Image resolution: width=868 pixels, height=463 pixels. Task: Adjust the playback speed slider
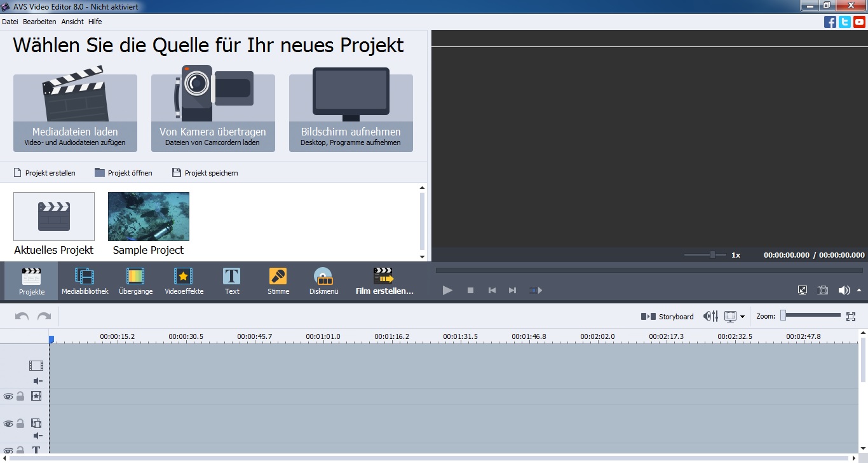[x=705, y=254]
